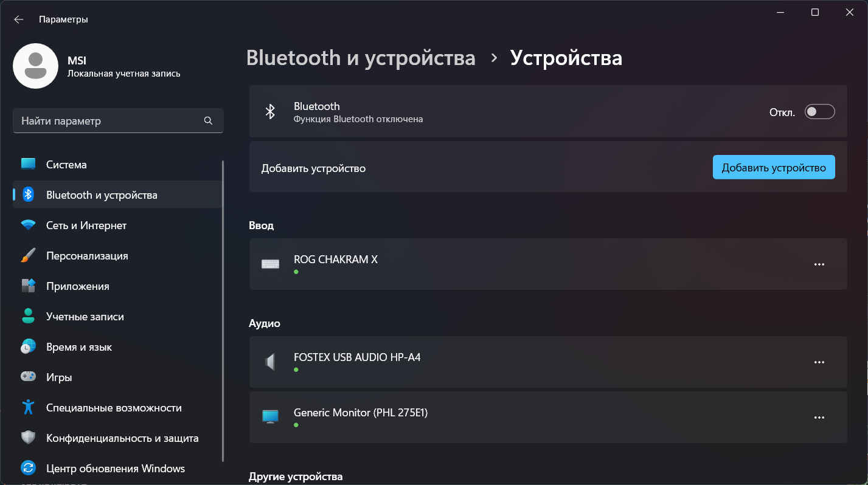Select the FOSTEX USB AUDIO HP-A4 device name
Image resolution: width=868 pixels, height=485 pixels.
pyautogui.click(x=357, y=357)
